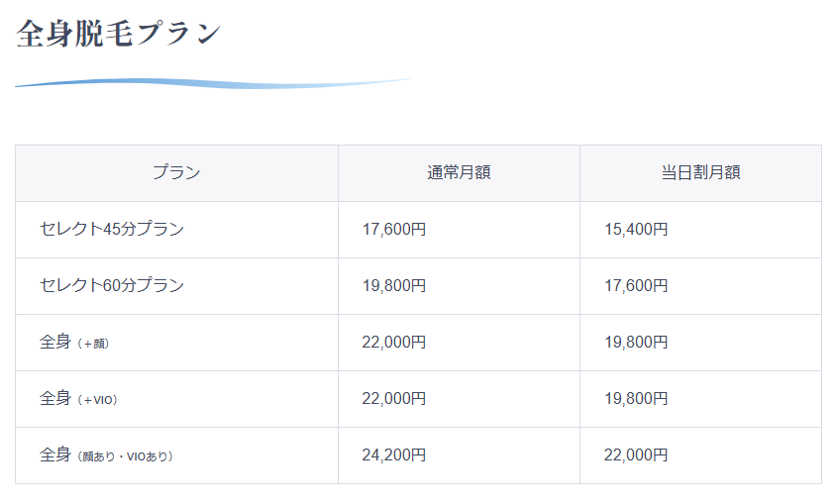Viewport: 838px width, 504px height.
Task: Click 19,800円 in the 全身(+VIO) row
Action: point(636,399)
